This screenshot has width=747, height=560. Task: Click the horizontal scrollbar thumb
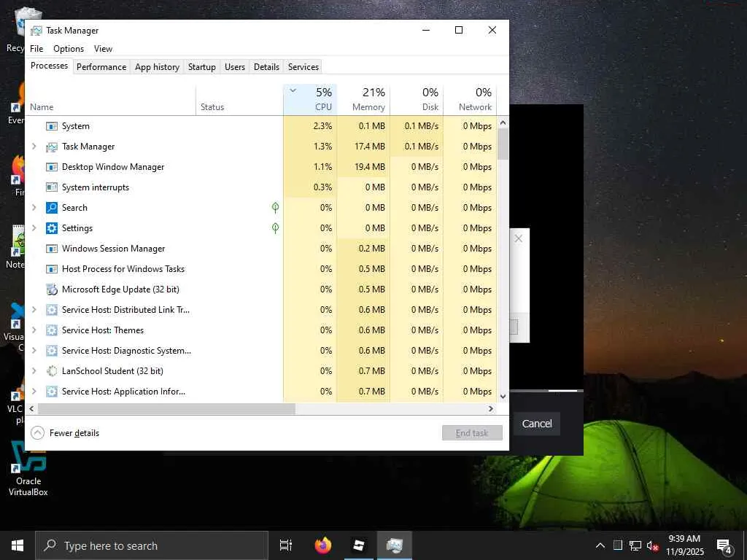pos(166,408)
